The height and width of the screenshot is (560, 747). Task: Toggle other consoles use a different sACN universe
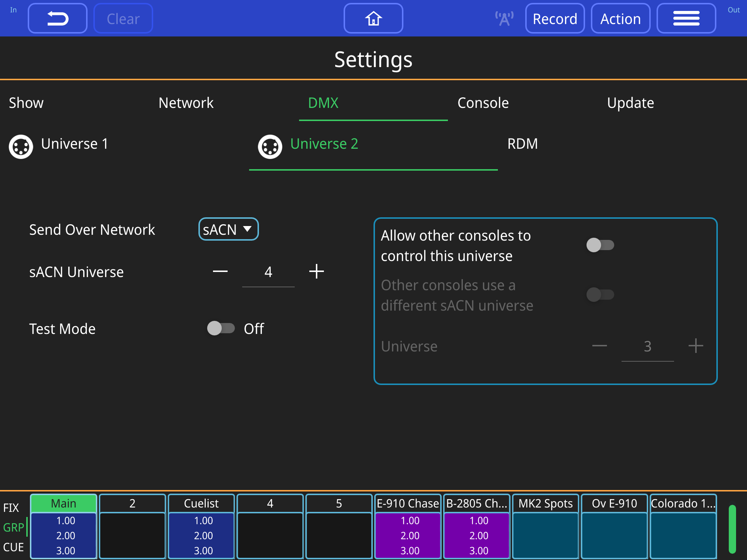tap(600, 295)
